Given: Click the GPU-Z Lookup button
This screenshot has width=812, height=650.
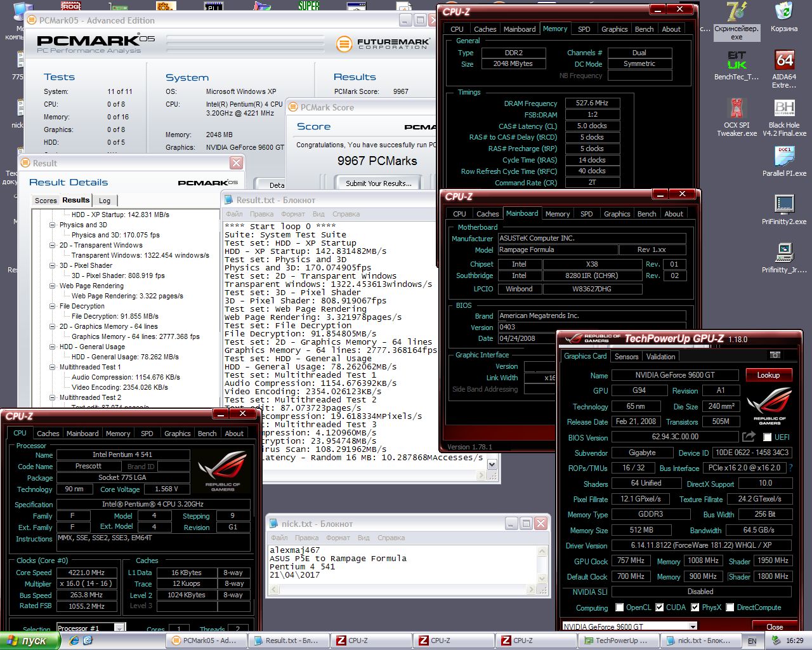Looking at the screenshot, I should click(x=768, y=375).
